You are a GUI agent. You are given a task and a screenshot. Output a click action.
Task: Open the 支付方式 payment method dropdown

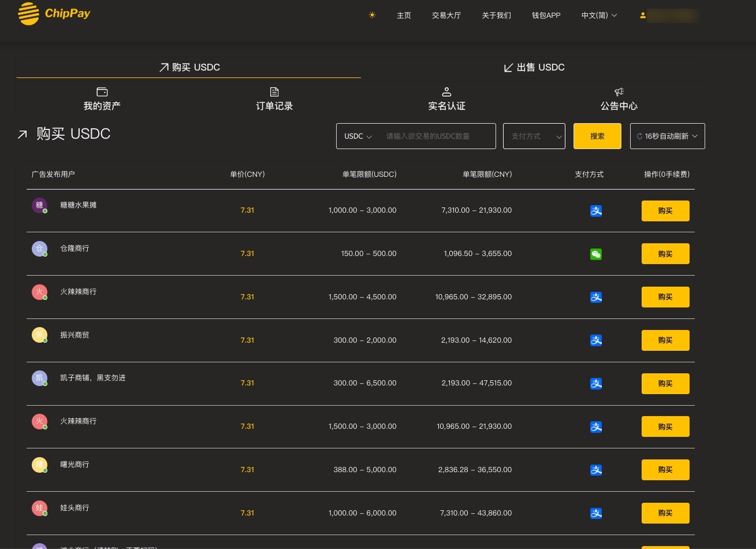click(x=534, y=136)
